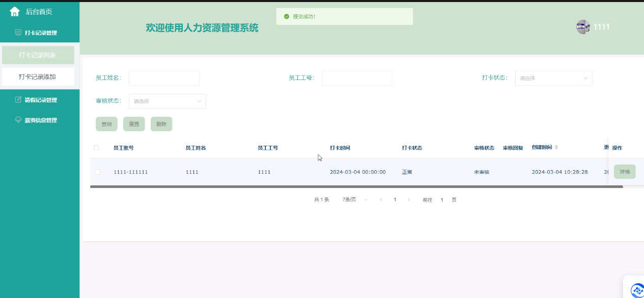Open 详情 for record 1111-111111
The image size is (644, 298).
point(625,172)
